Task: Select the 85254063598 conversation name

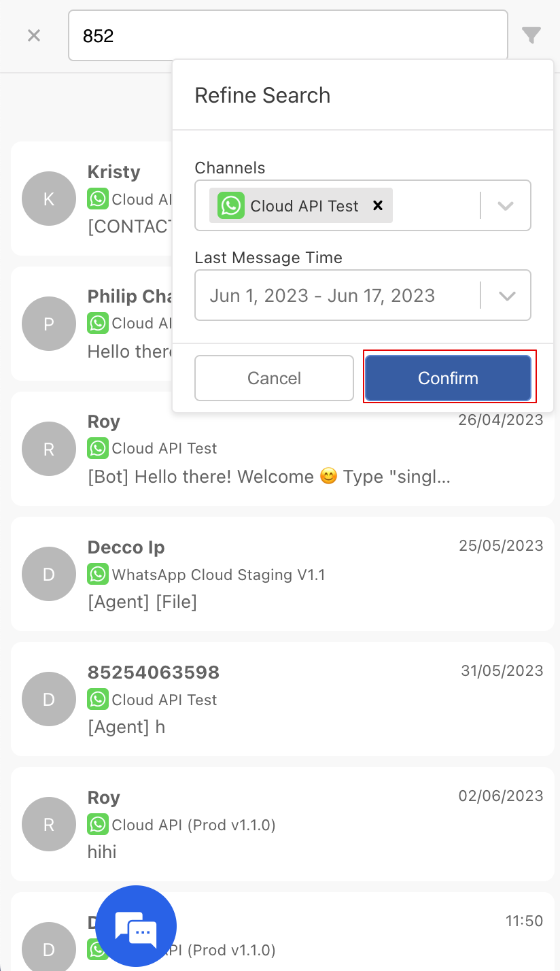Action: click(154, 672)
